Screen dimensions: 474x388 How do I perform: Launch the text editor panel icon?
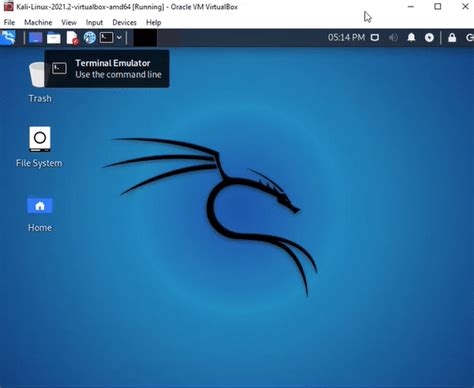tap(72, 38)
